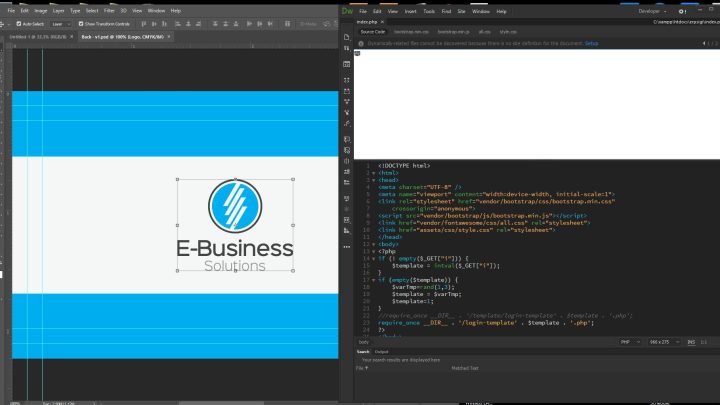Click Live View Options icon in Dreamweaver toolbar
This screenshot has width=720, height=405.
tap(347, 64)
